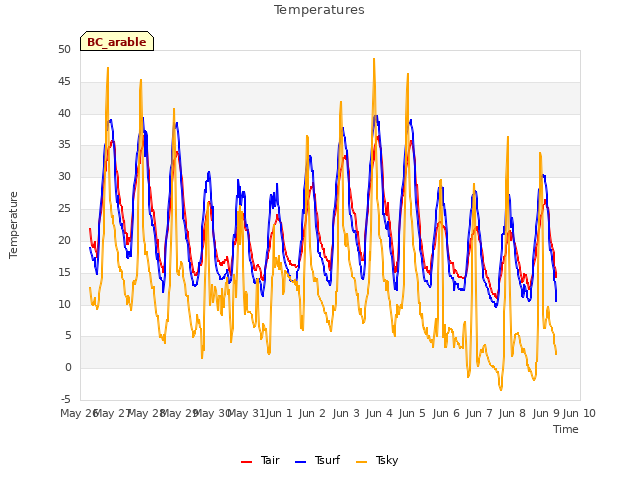Viewport: 640px width, 480px height.
Task: Click the 10 y-axis tick label
Action: [64, 304]
